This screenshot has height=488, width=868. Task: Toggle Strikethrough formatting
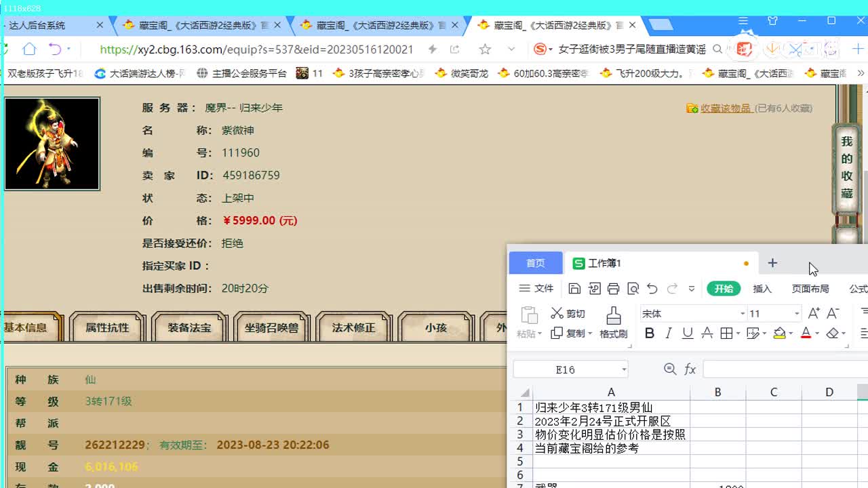coord(707,333)
